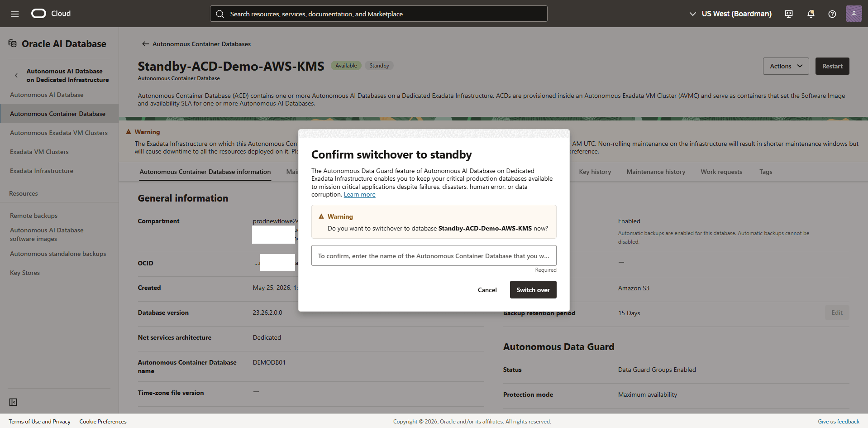Open Autonomous AI Database software images
Image resolution: width=868 pixels, height=428 pixels.
(x=47, y=235)
